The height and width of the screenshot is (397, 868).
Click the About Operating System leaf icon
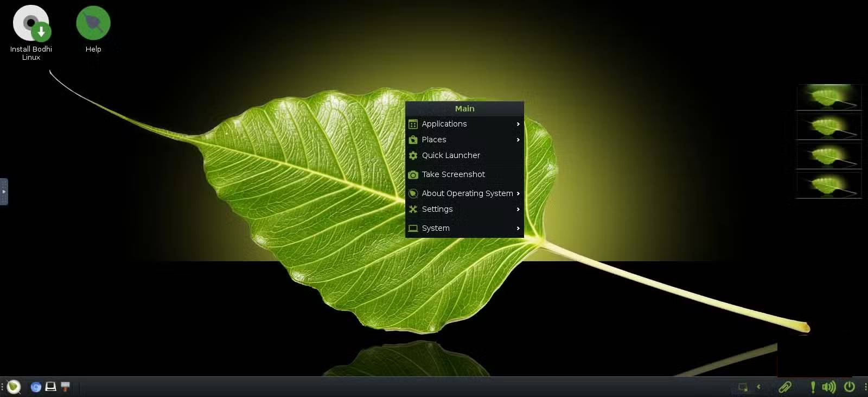[413, 193]
